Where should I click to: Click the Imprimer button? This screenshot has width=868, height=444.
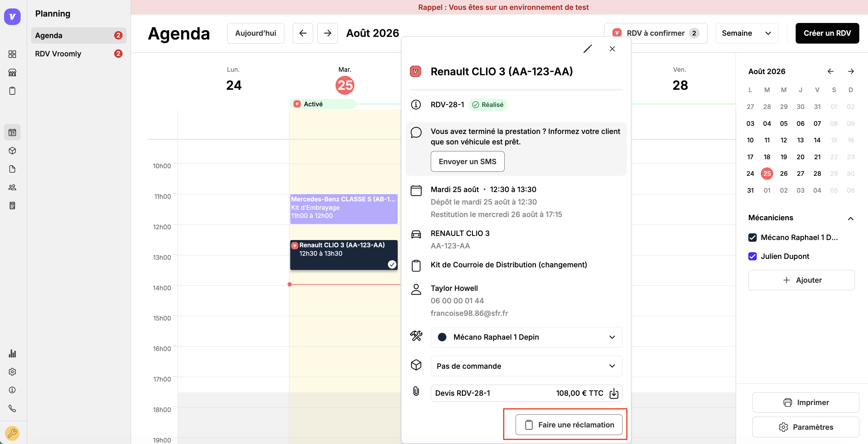point(805,402)
